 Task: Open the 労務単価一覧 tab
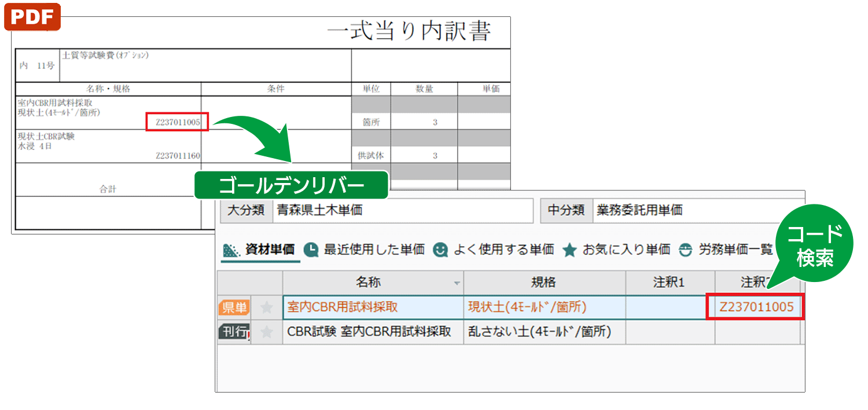tap(726, 250)
